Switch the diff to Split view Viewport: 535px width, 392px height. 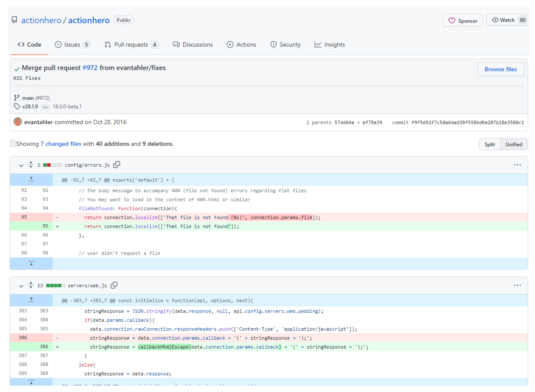coord(489,144)
